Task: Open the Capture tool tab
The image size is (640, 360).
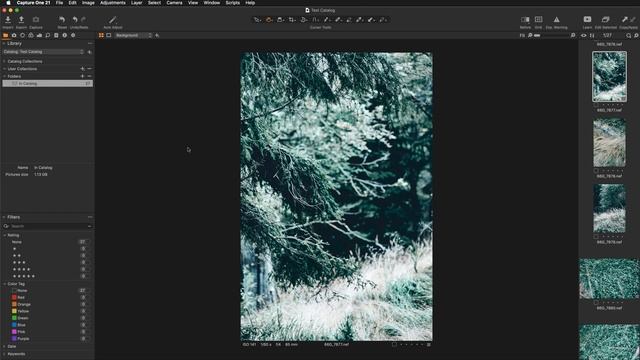Action: pyautogui.click(x=14, y=36)
